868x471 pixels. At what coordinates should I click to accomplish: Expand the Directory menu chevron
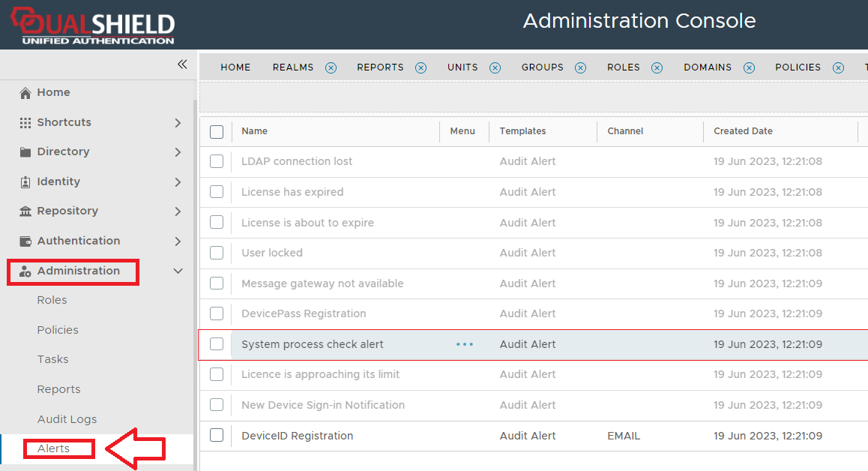point(178,152)
